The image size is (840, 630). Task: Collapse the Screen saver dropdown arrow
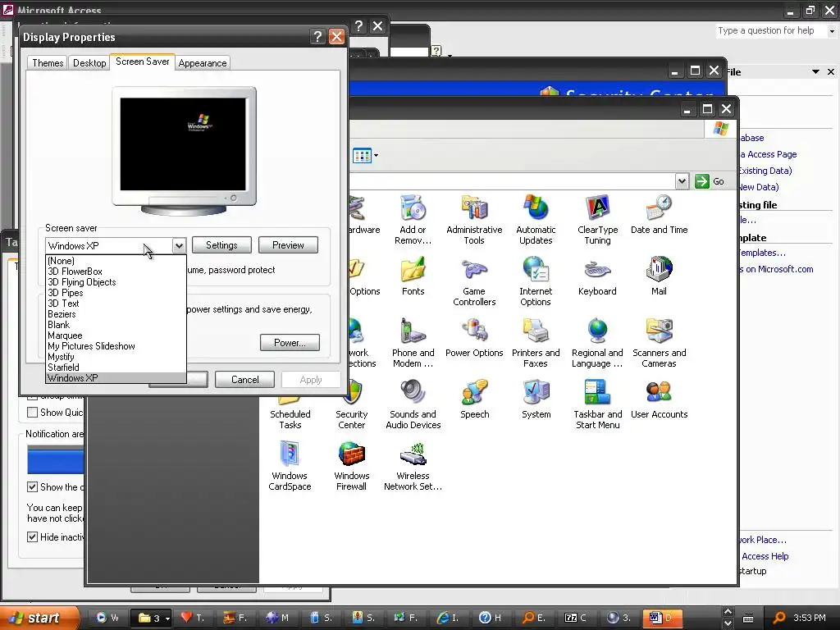click(179, 246)
